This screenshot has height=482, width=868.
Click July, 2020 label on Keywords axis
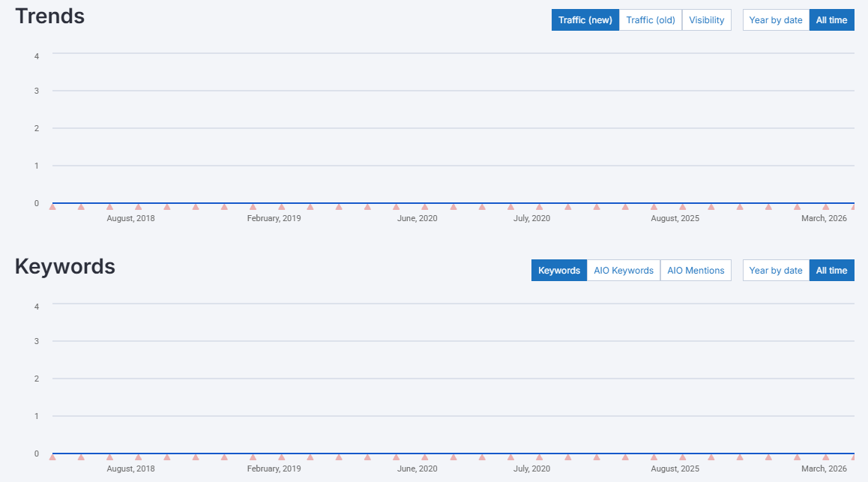coord(531,469)
